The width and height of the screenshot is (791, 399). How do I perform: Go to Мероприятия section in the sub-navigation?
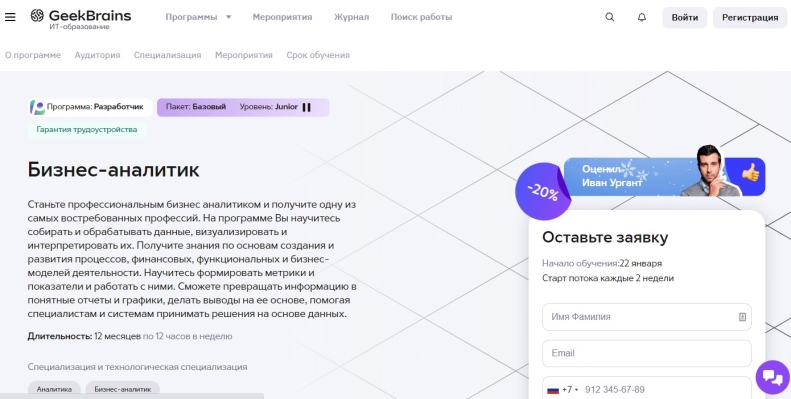tap(244, 55)
